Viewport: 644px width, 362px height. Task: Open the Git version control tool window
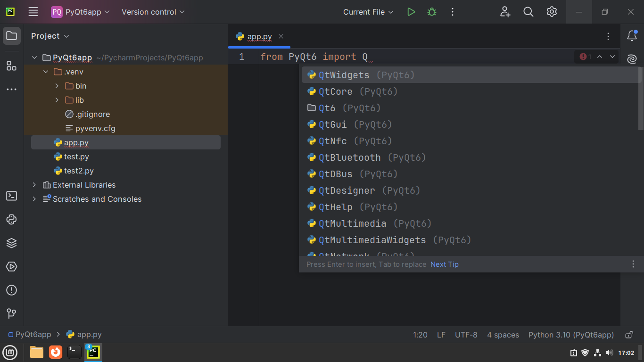coord(12,313)
